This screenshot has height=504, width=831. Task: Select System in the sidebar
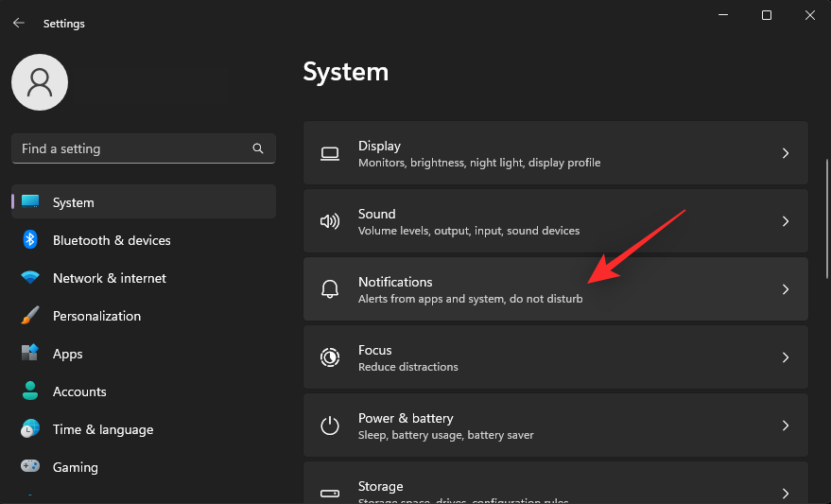coord(74,202)
